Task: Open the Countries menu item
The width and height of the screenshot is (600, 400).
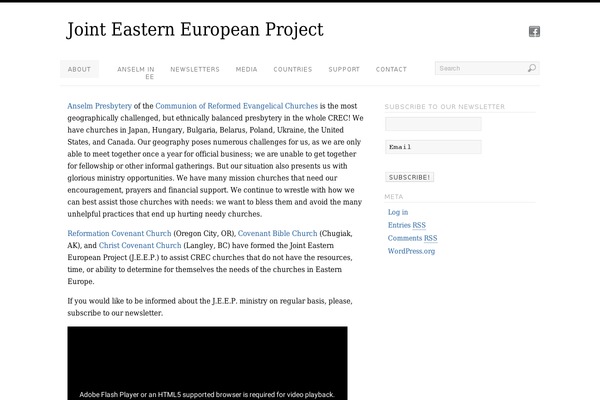Action: [x=293, y=69]
